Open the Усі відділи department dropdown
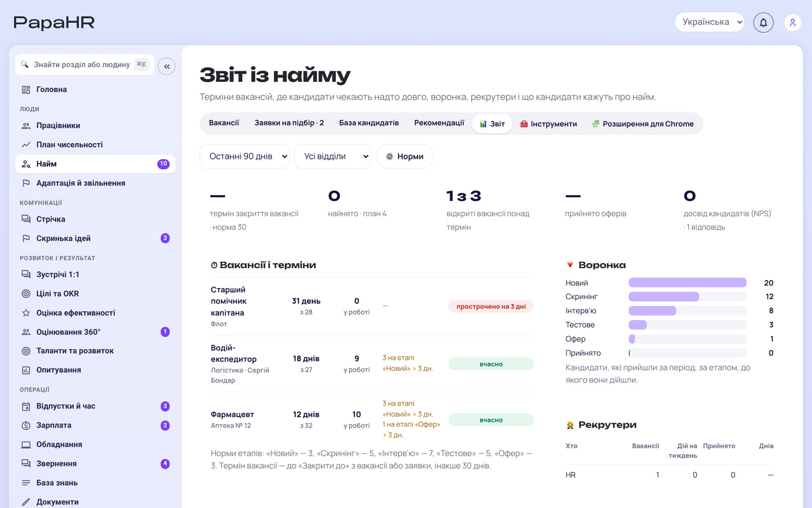This screenshot has width=812, height=508. tap(332, 156)
